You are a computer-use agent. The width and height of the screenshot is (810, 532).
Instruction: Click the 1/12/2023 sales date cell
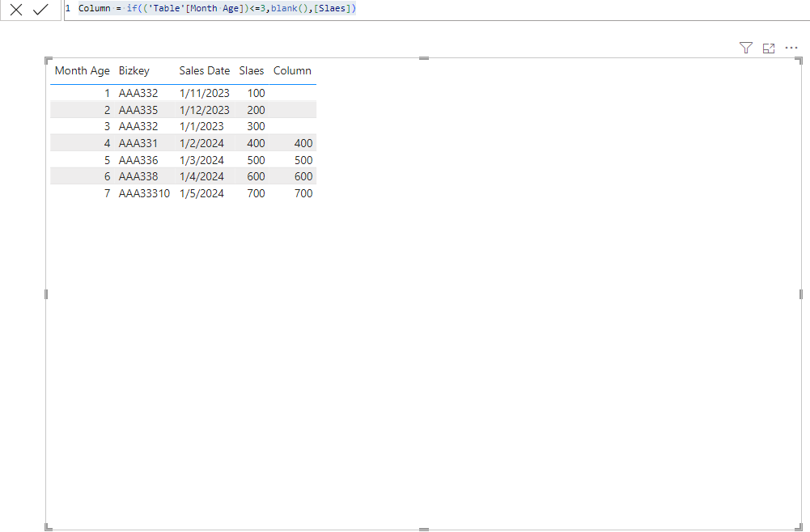pyautogui.click(x=205, y=110)
